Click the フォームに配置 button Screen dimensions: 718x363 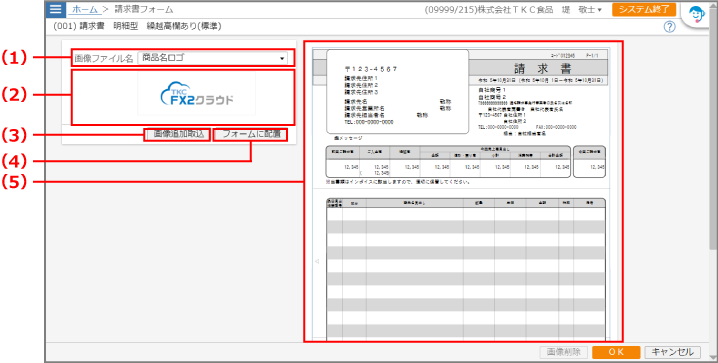(251, 134)
